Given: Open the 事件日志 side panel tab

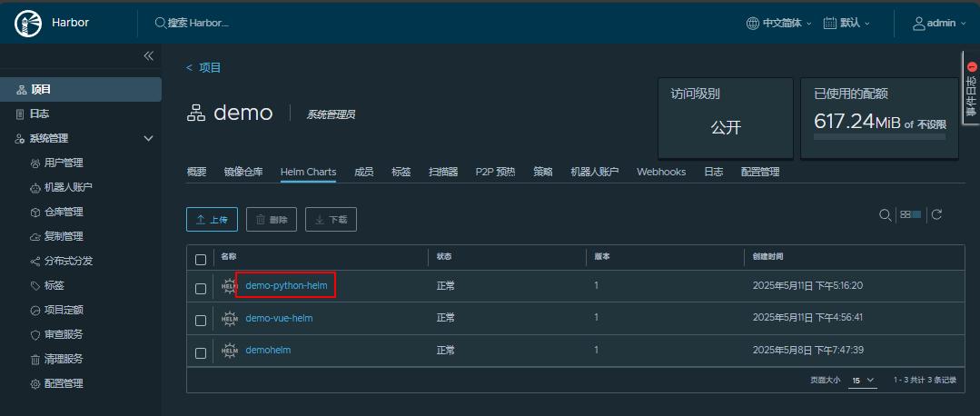Looking at the screenshot, I should click(x=971, y=87).
